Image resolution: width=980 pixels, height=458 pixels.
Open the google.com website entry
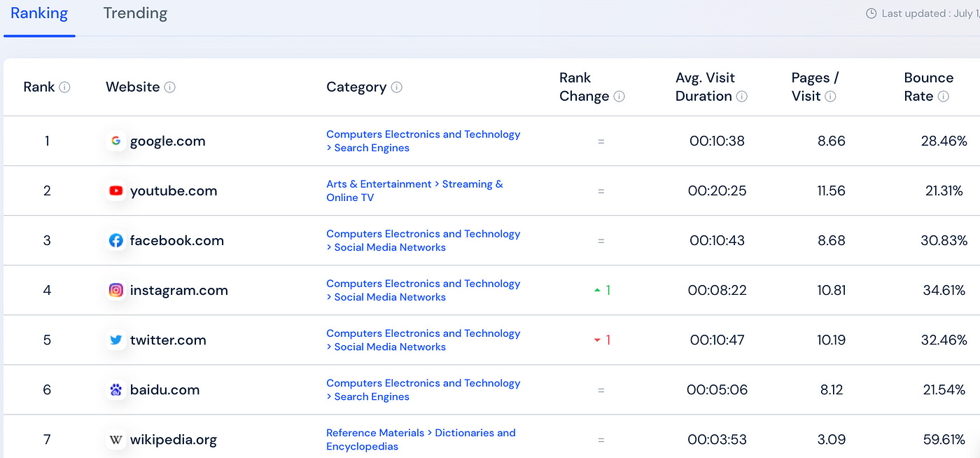pyautogui.click(x=167, y=141)
